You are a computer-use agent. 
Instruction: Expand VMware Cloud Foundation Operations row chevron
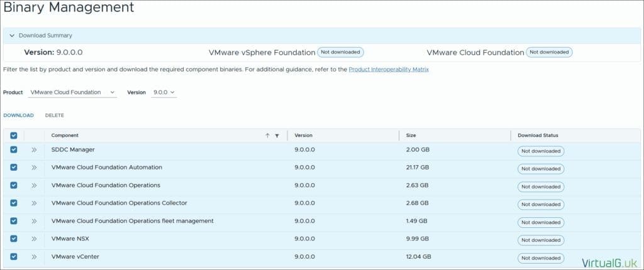pos(34,186)
